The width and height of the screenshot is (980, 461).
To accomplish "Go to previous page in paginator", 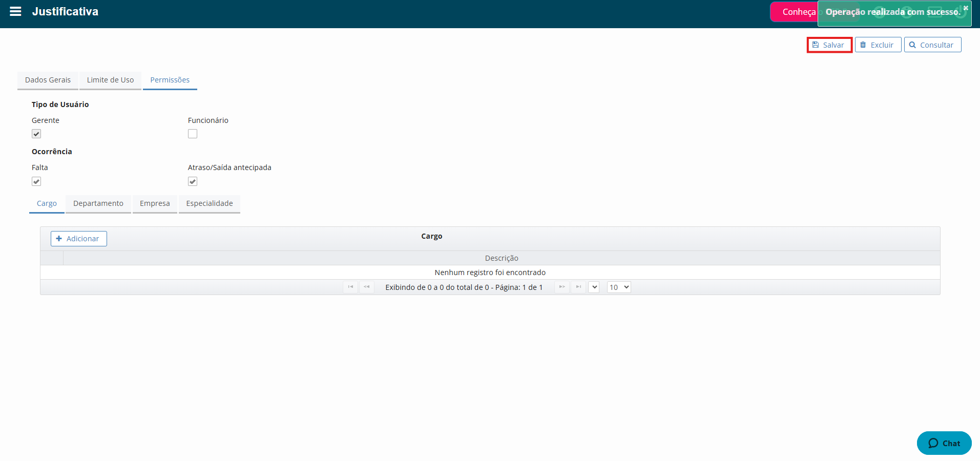I will point(367,287).
